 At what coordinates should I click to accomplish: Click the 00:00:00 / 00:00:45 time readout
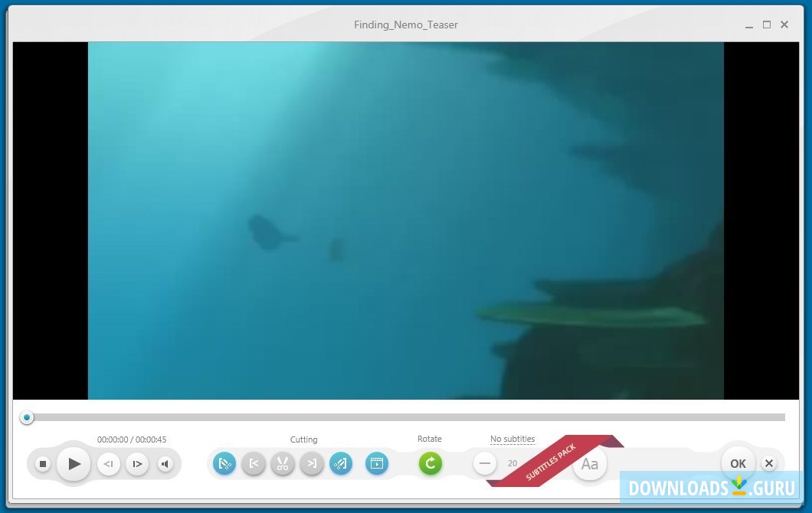(x=132, y=439)
